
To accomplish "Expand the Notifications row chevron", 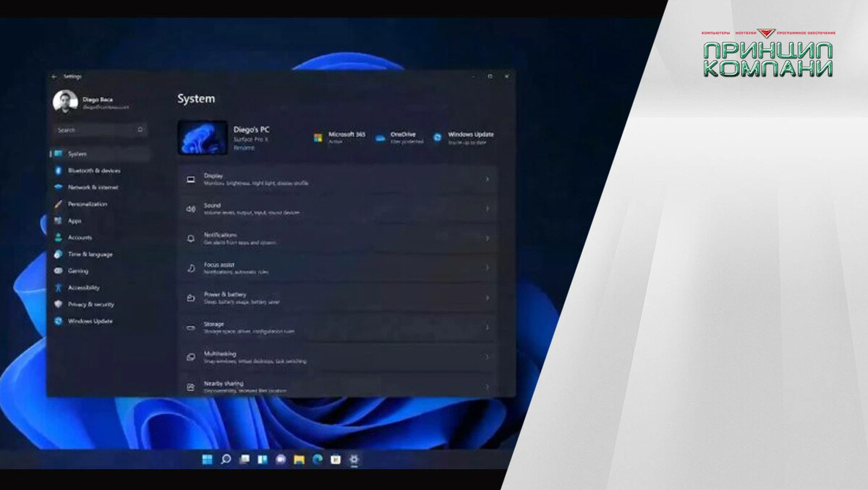I will pyautogui.click(x=487, y=238).
